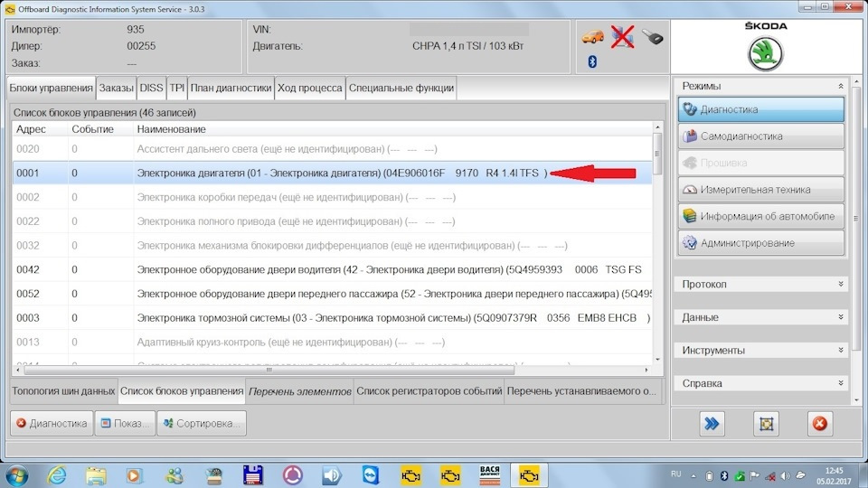This screenshot has height=488, width=868.
Task: Click the volume speaker tray icon
Action: (785, 476)
